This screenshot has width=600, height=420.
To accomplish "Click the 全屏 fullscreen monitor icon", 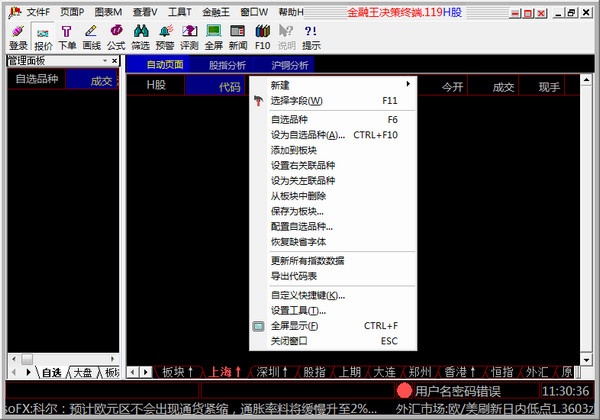I will (214, 37).
